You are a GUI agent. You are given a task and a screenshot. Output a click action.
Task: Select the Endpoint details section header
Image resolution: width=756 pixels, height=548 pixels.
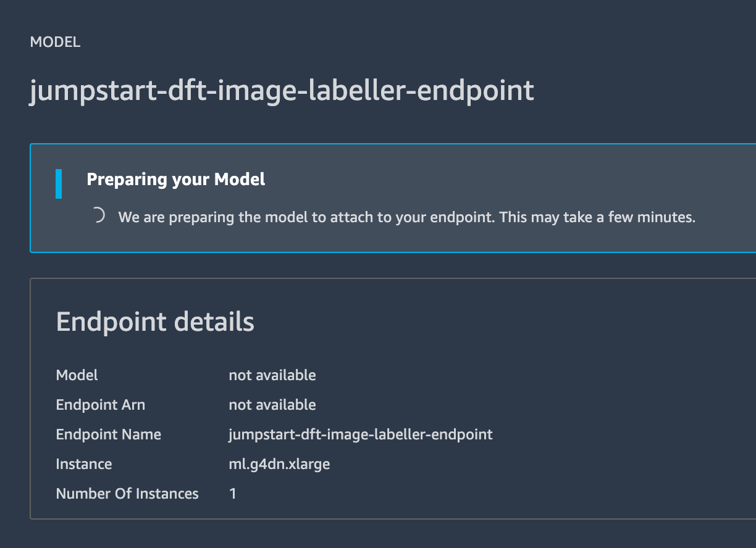[155, 322]
